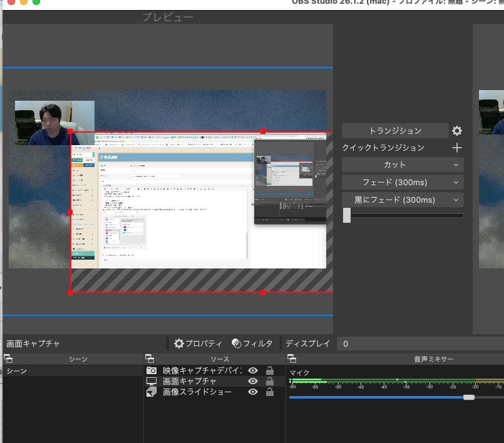
Task: Hide the 画像スライドショー source
Action: tap(253, 392)
